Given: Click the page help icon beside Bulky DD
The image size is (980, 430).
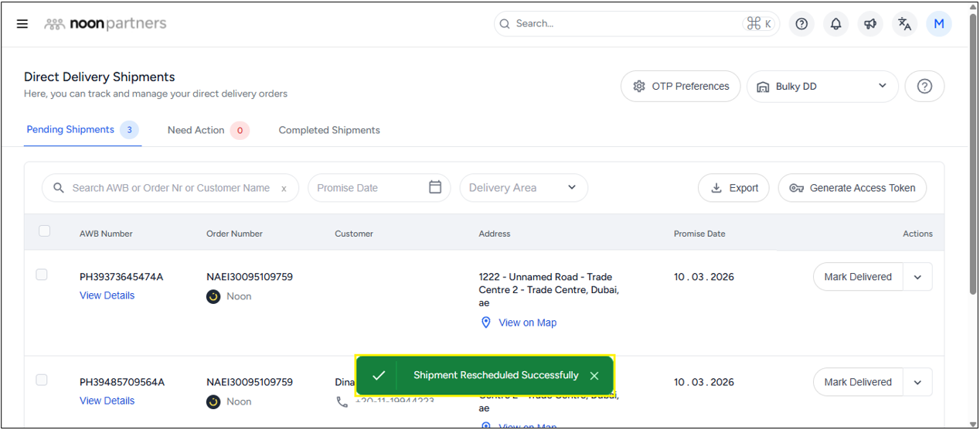Looking at the screenshot, I should (924, 87).
